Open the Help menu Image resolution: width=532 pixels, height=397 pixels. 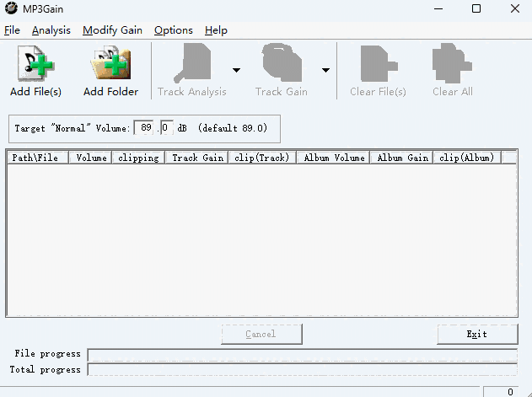point(216,30)
